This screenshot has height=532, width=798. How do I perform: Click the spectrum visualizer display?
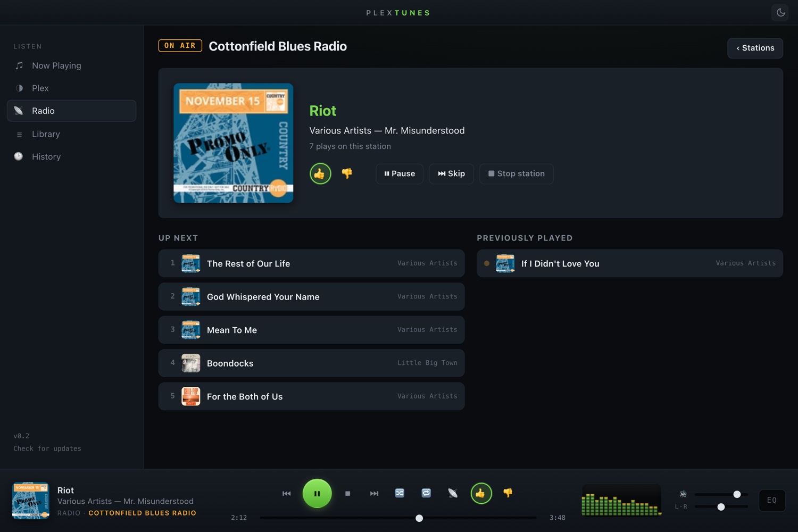pyautogui.click(x=621, y=500)
